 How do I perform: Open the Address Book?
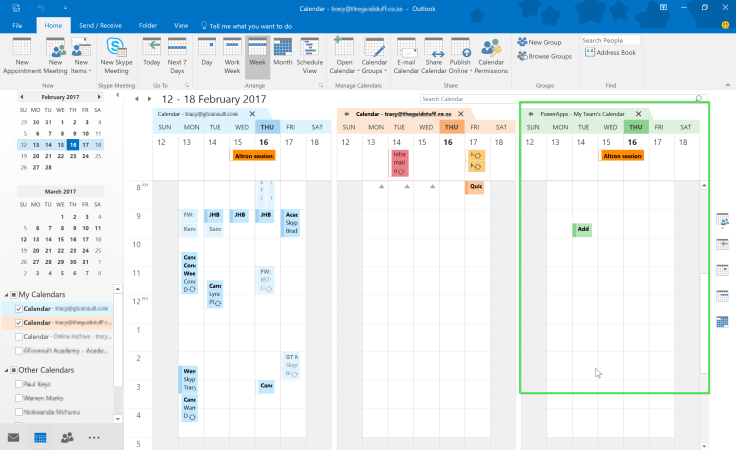(610, 53)
